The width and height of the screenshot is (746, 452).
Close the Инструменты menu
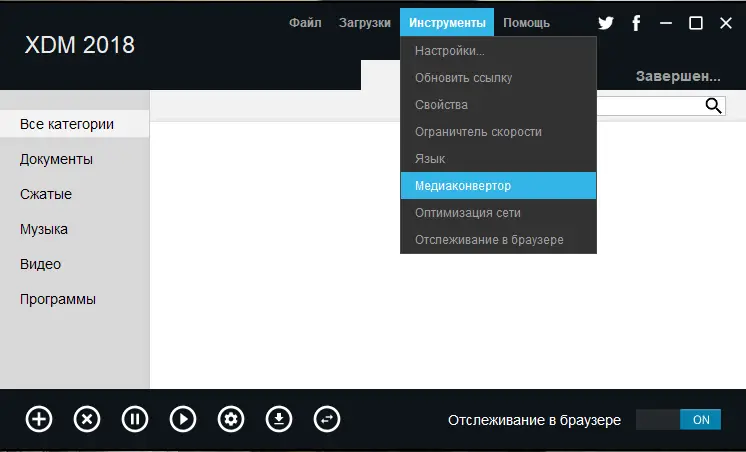point(447,22)
